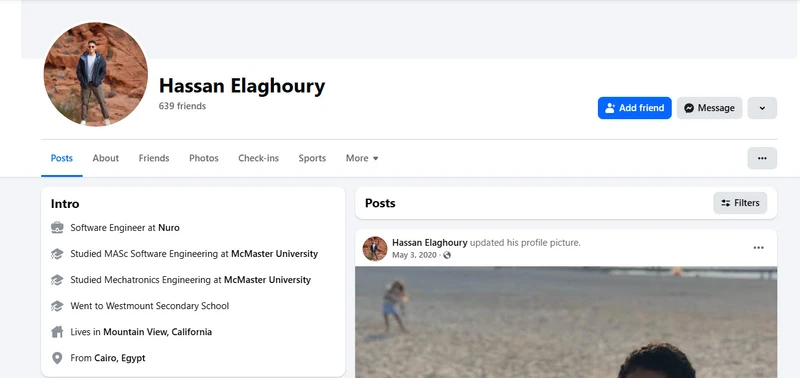The image size is (800, 378).
Task: Open Messenger via the Message button
Action: click(709, 108)
